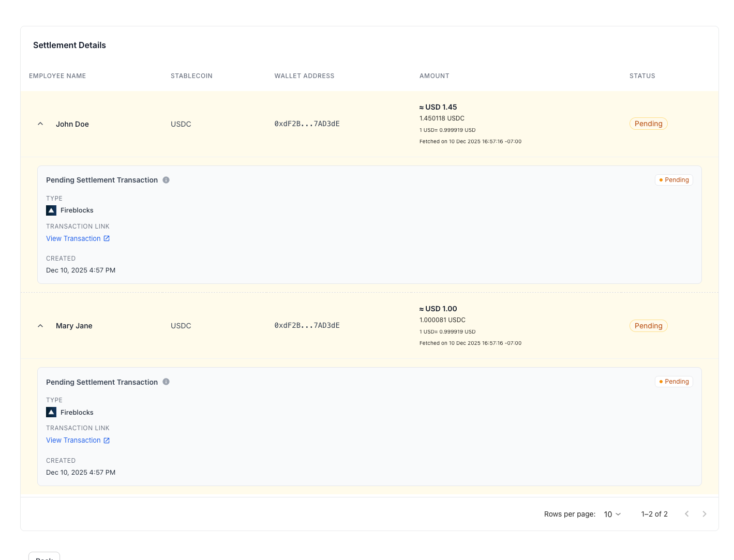Image resolution: width=734 pixels, height=560 pixels.
Task: Click Fireblocks logo in John Doe's transaction card
Action: pyautogui.click(x=51, y=210)
